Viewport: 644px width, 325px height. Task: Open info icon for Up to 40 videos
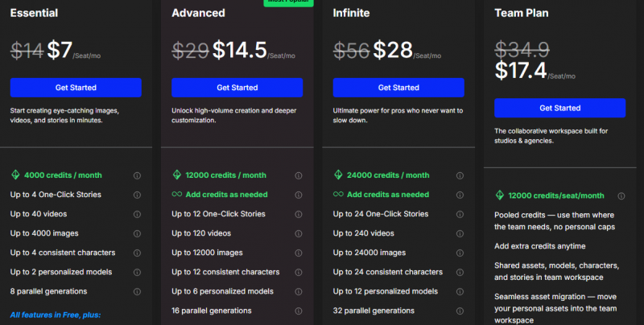(137, 214)
